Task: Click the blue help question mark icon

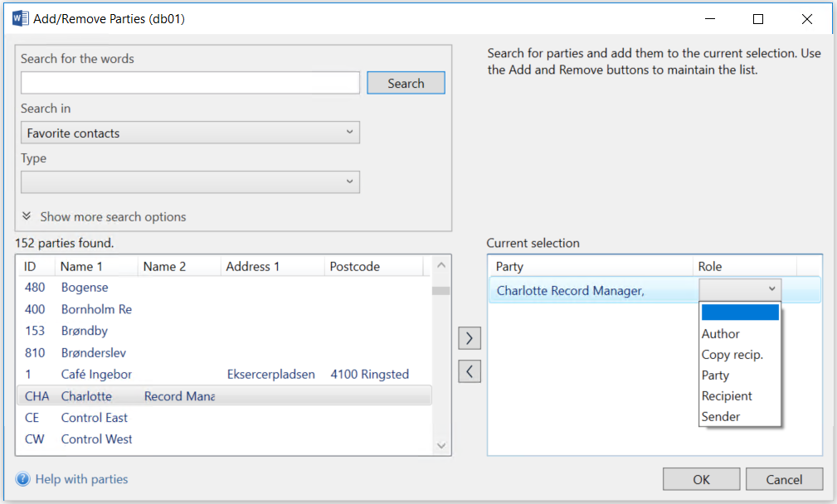Action: click(x=22, y=479)
